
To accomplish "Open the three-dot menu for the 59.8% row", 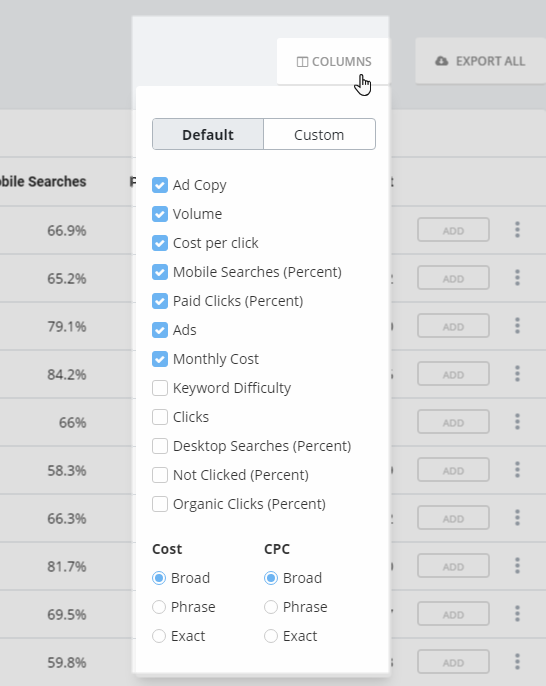I will (517, 662).
